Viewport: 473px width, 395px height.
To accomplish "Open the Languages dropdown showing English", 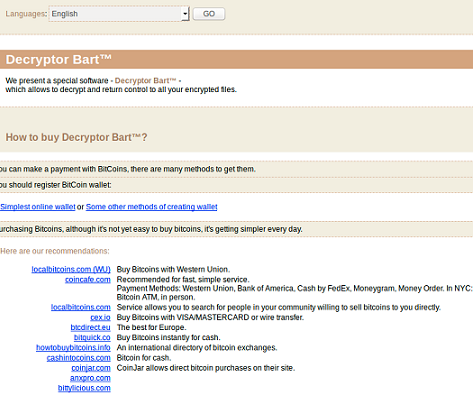I will 119,14.
